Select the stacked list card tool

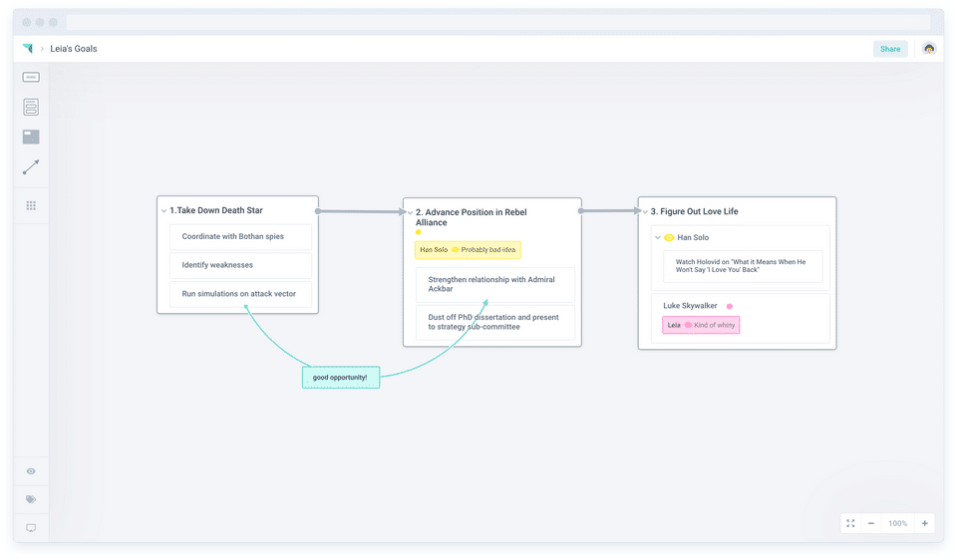click(x=31, y=107)
